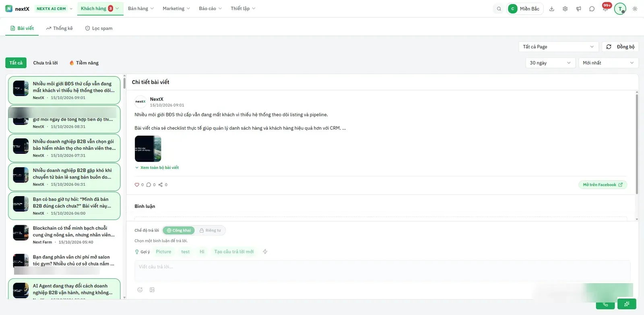Expand NEXTX AI CRM workspace switcher
This screenshot has height=315, width=644.
[54, 8]
